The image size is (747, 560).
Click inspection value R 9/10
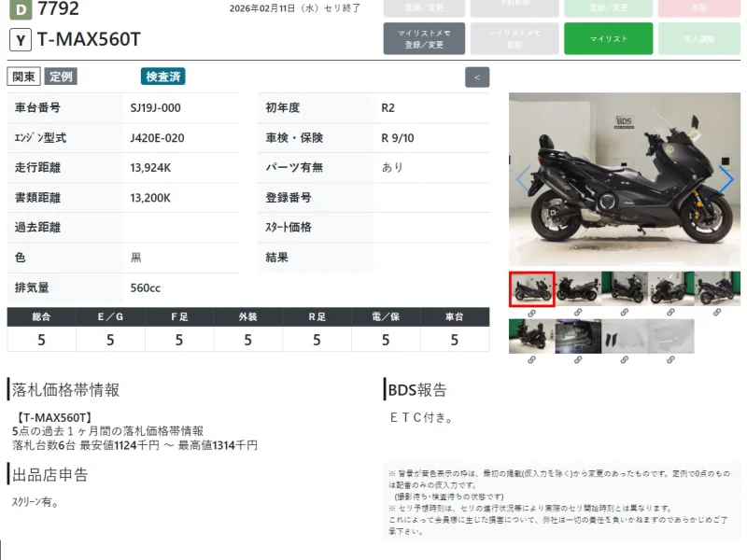click(x=398, y=138)
